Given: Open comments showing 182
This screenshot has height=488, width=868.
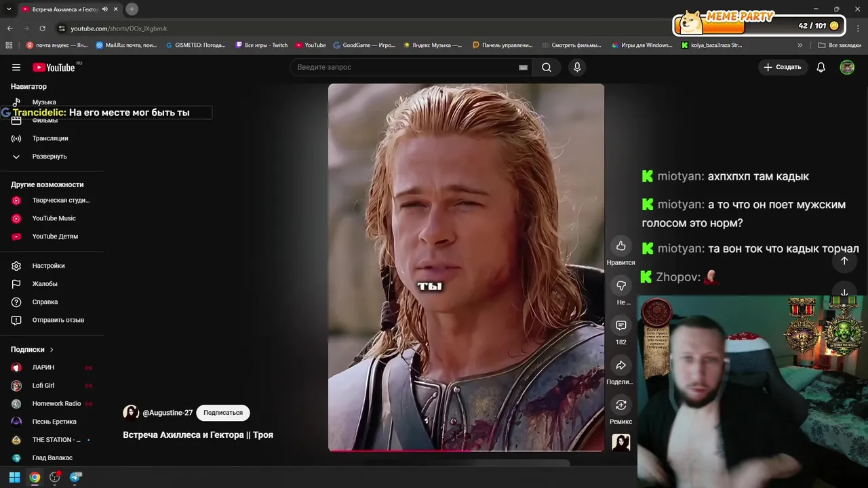Looking at the screenshot, I should pyautogui.click(x=620, y=325).
